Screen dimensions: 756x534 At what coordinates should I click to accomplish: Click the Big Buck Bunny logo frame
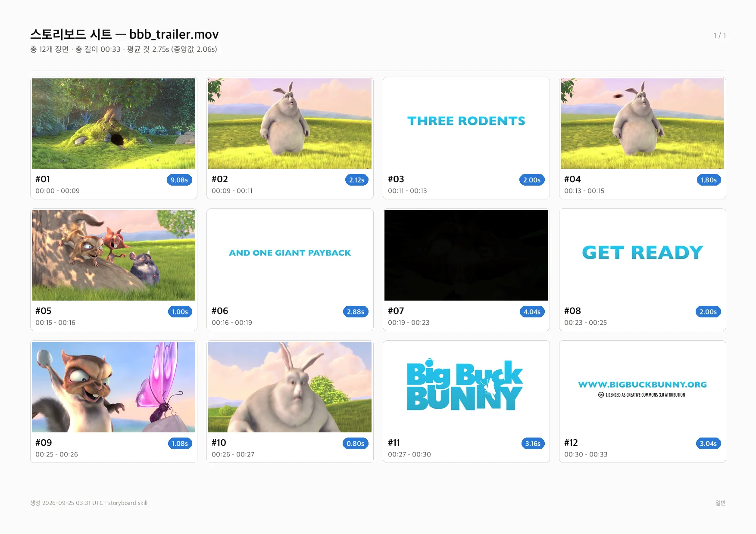466,387
